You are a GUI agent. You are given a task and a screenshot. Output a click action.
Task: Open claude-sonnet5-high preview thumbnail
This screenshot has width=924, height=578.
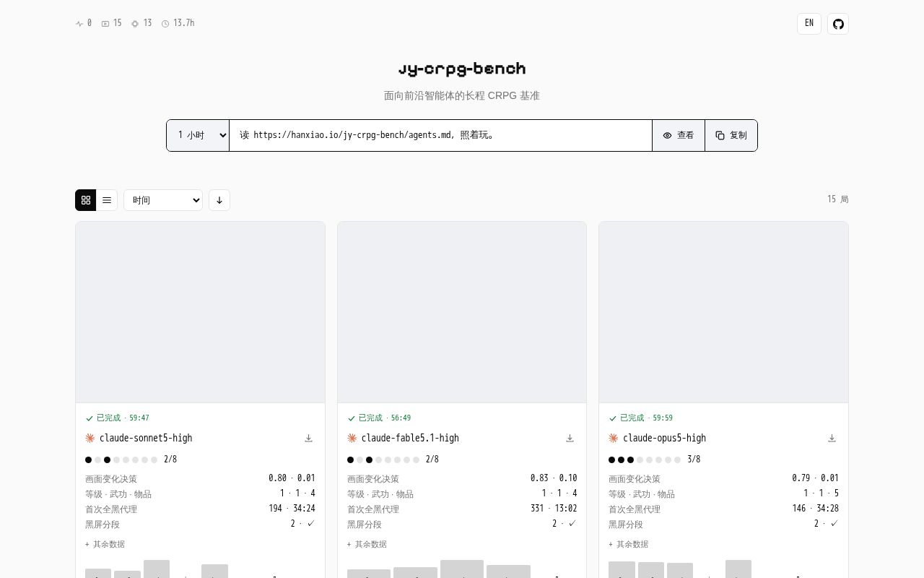200,312
